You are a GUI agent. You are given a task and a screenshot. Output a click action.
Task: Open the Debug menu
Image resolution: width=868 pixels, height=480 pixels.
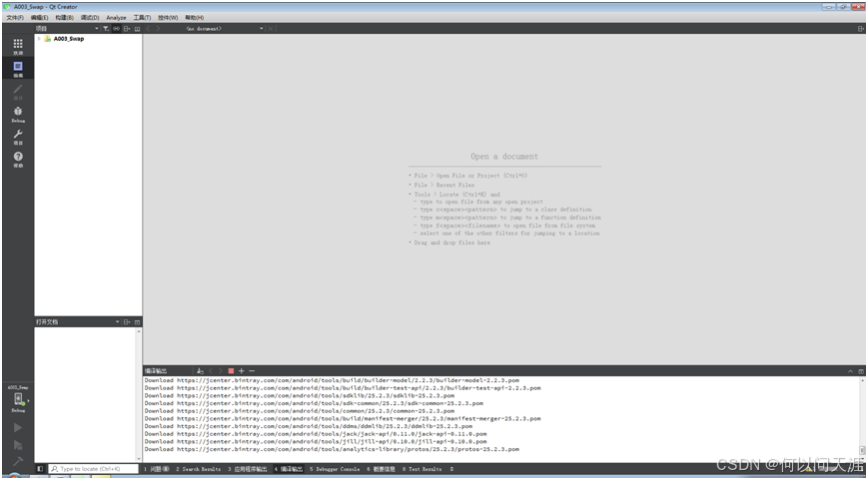[90, 18]
